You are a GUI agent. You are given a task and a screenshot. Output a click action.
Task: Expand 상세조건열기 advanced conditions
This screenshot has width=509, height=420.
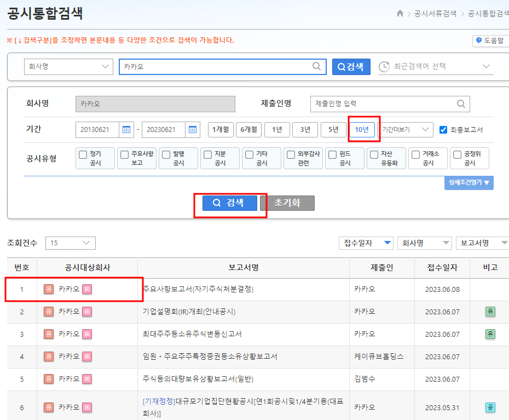click(469, 182)
